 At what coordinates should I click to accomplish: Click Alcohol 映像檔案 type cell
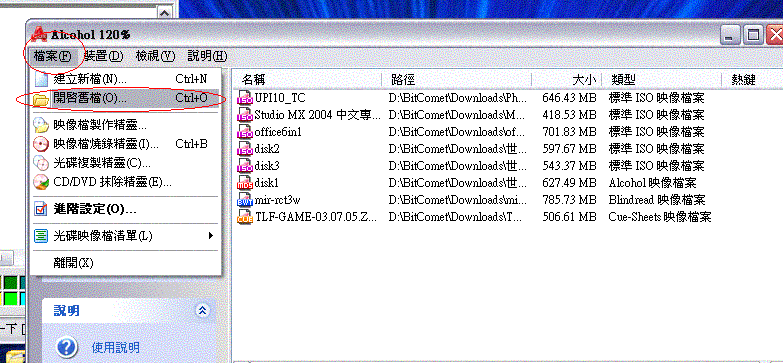(652, 183)
